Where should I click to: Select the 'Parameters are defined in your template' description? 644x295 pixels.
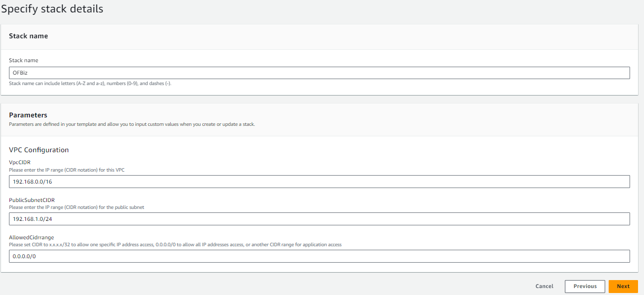tap(132, 124)
